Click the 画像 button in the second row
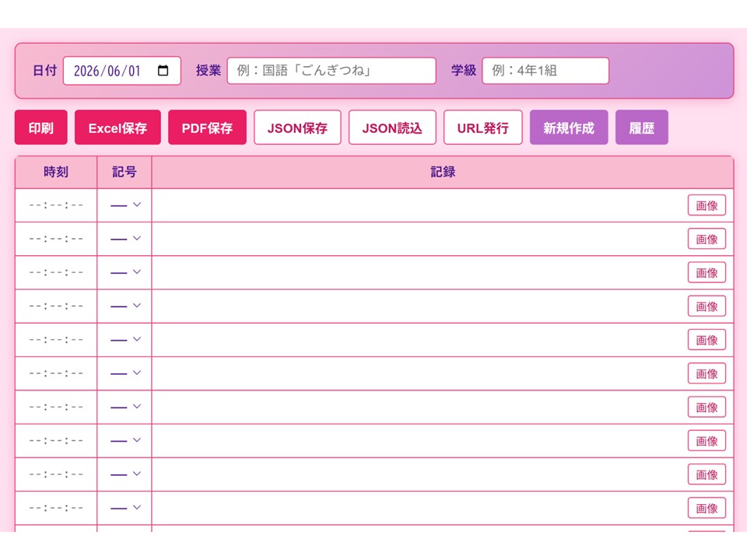This screenshot has height=560, width=747. click(707, 239)
